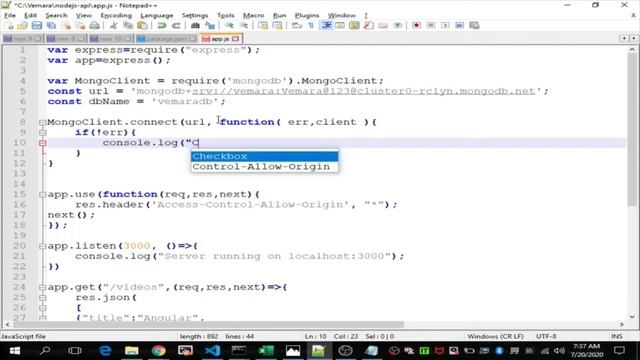This screenshot has height=360, width=640.
Task: Zoom out of the editor text
Action: pyautogui.click(x=244, y=26)
